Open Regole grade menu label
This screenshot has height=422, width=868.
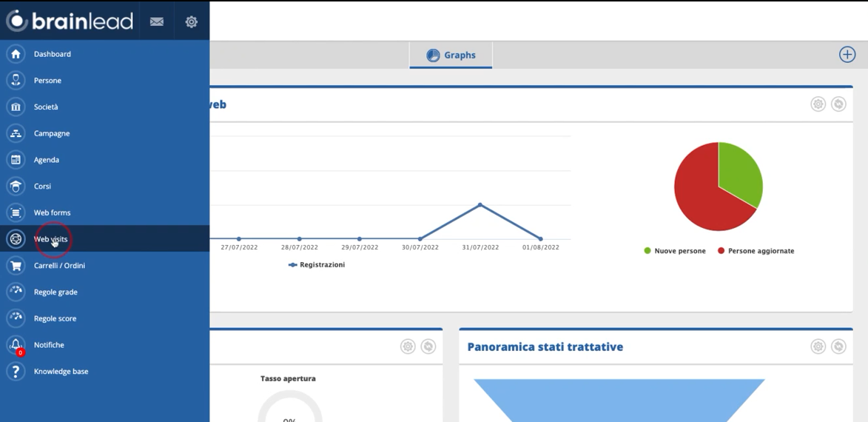click(55, 292)
